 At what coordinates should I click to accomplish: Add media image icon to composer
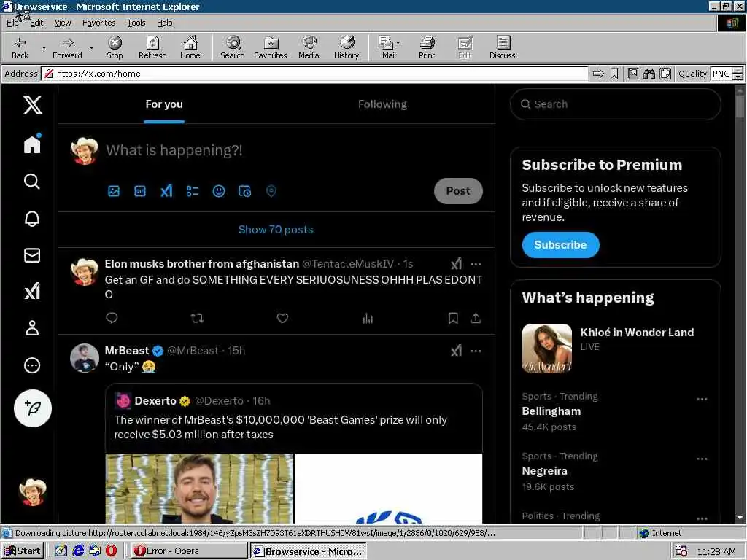tap(114, 191)
